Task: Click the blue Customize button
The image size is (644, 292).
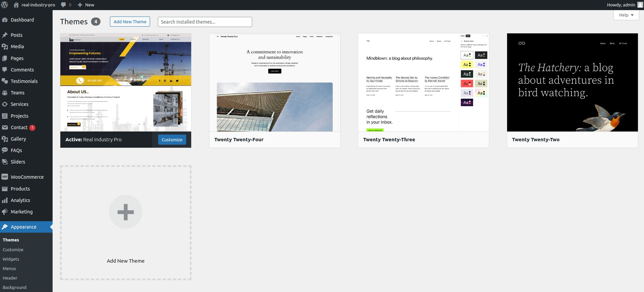Action: coord(172,140)
